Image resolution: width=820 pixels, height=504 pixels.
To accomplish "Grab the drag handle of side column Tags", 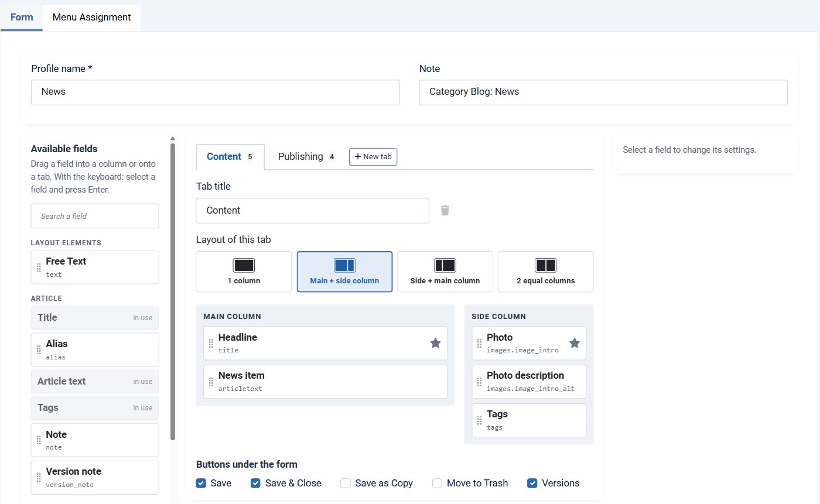I will (x=479, y=420).
